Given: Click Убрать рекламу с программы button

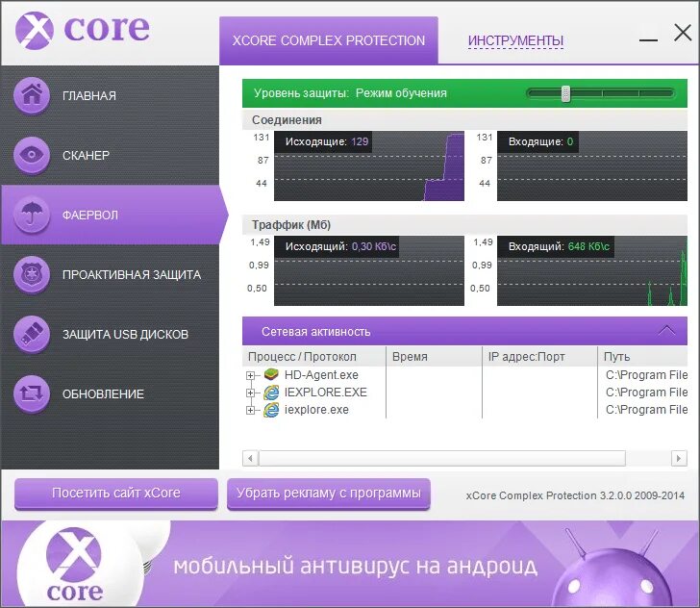Looking at the screenshot, I should click(329, 494).
